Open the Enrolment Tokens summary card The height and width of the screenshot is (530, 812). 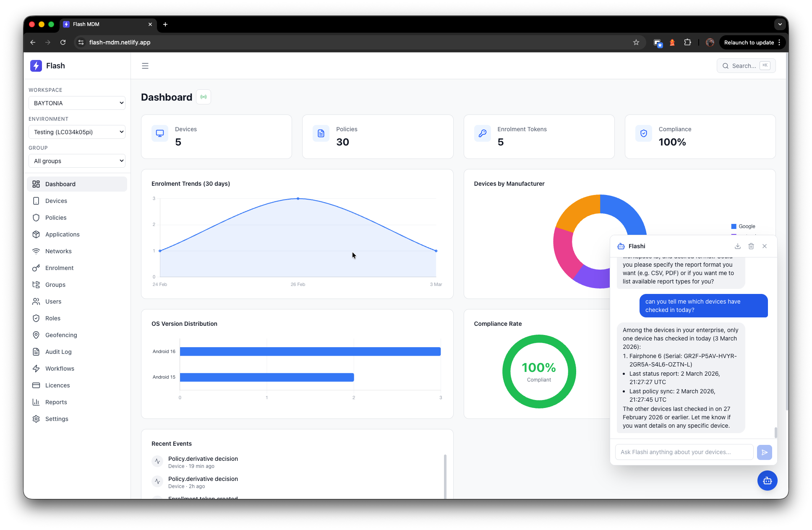tap(539, 137)
